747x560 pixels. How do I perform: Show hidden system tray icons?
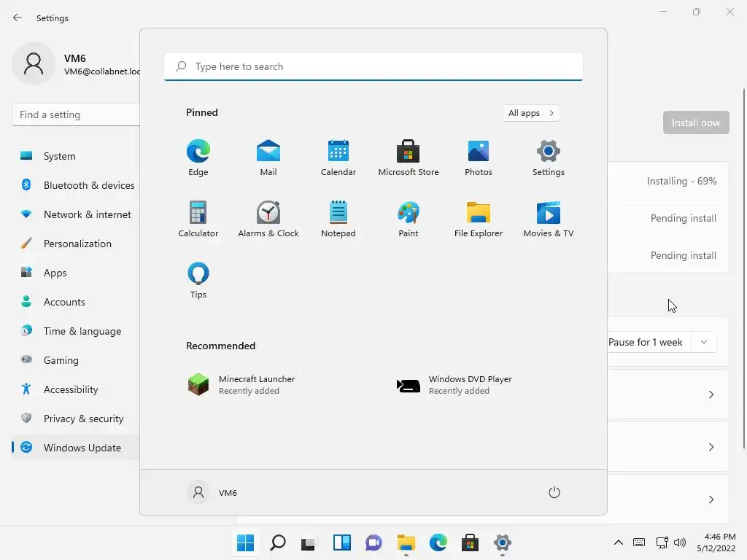click(619, 542)
